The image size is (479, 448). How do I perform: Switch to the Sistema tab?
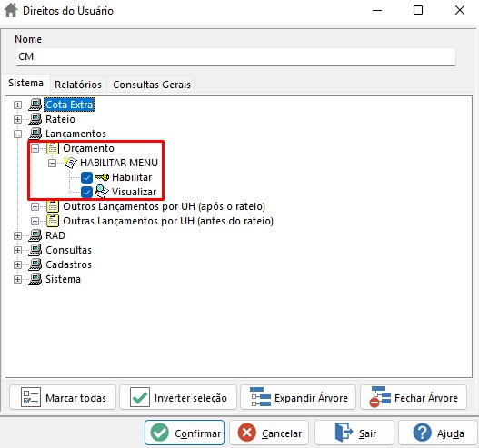pos(25,83)
